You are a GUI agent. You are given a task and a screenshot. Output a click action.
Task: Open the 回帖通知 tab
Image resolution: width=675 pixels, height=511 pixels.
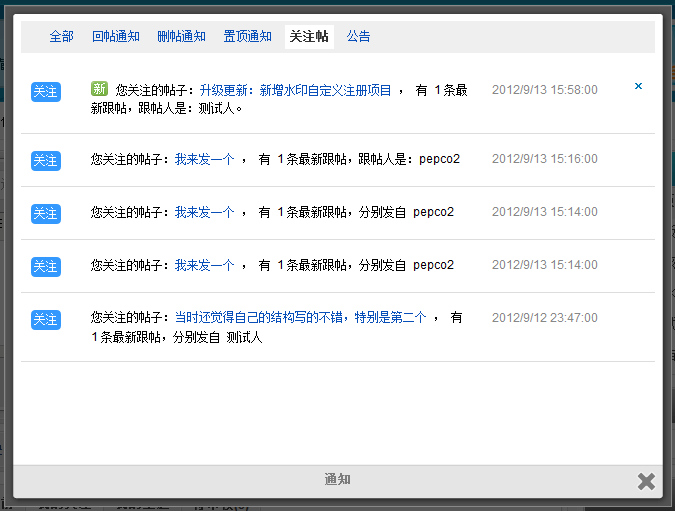116,36
